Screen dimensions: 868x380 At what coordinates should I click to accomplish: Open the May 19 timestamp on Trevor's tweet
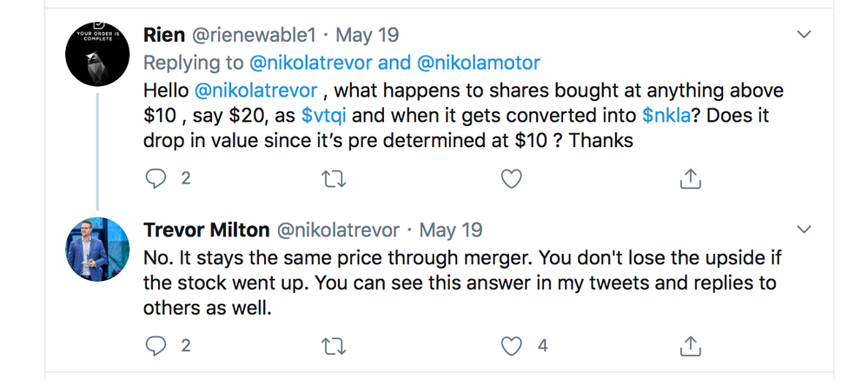[x=451, y=230]
